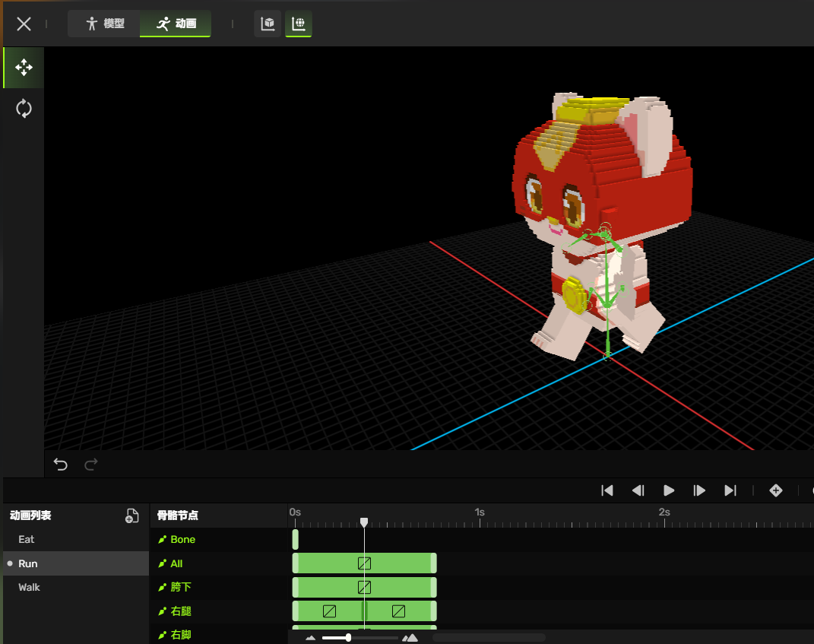Viewport: 814px width, 644px height.
Task: Switch to the 模型 tab
Action: [x=104, y=24]
